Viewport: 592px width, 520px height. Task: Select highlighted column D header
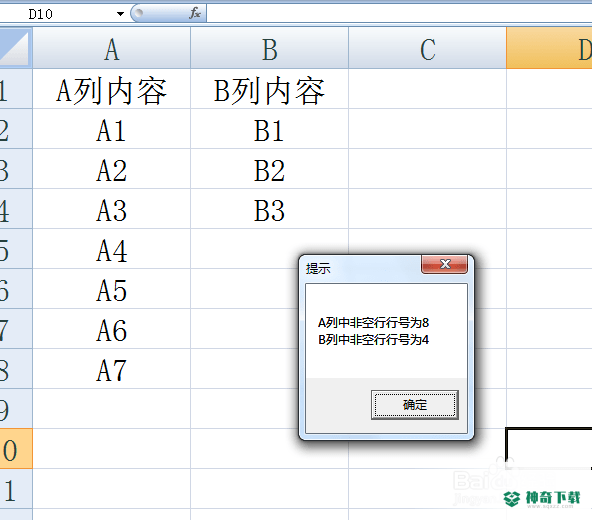tap(549, 49)
